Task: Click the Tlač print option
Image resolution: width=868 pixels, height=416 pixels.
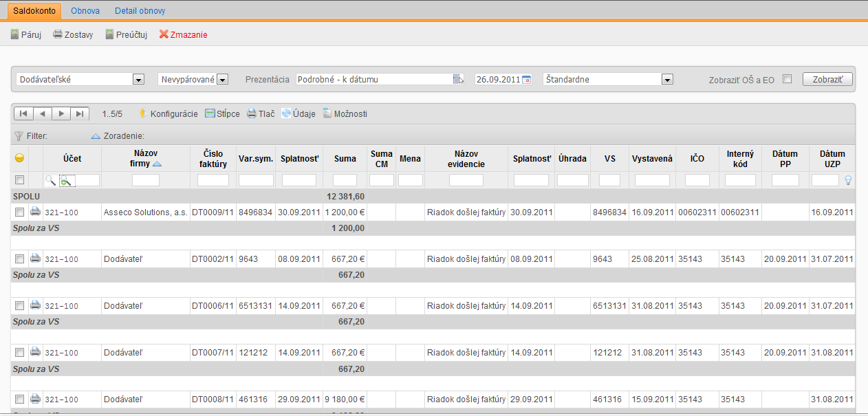Action: pyautogui.click(x=261, y=113)
